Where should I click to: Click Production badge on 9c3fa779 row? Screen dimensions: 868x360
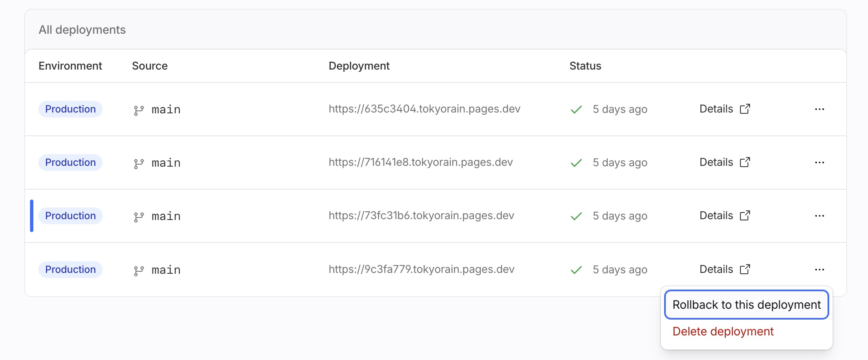click(x=70, y=270)
